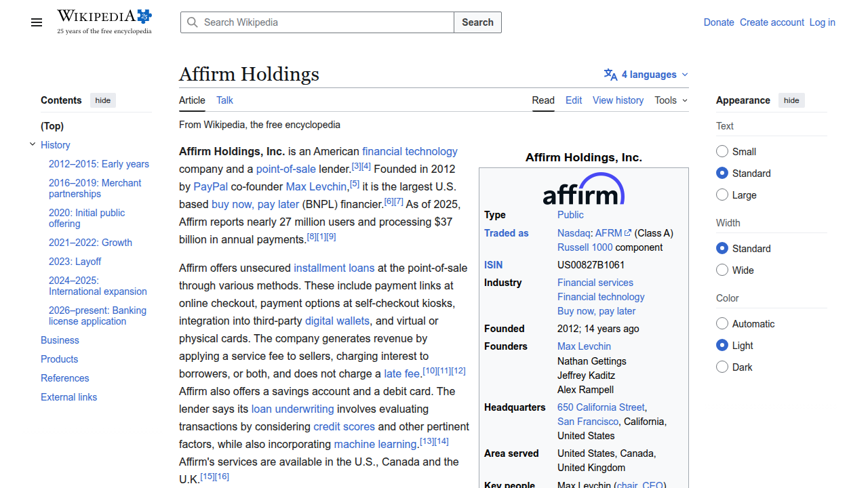This screenshot has width=868, height=488.
Task: Expand the 4 languages dropdown
Action: [646, 75]
